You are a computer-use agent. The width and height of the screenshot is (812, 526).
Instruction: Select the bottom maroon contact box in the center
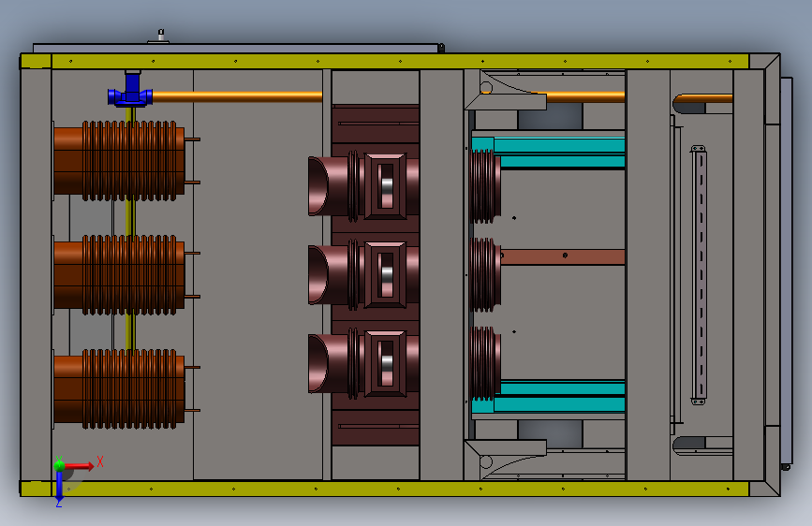pos(385,363)
